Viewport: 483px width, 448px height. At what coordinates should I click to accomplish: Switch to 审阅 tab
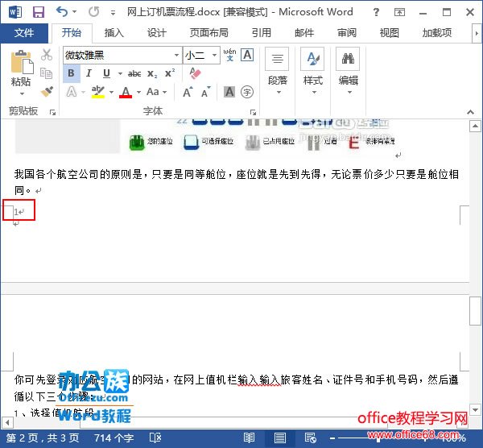347,33
